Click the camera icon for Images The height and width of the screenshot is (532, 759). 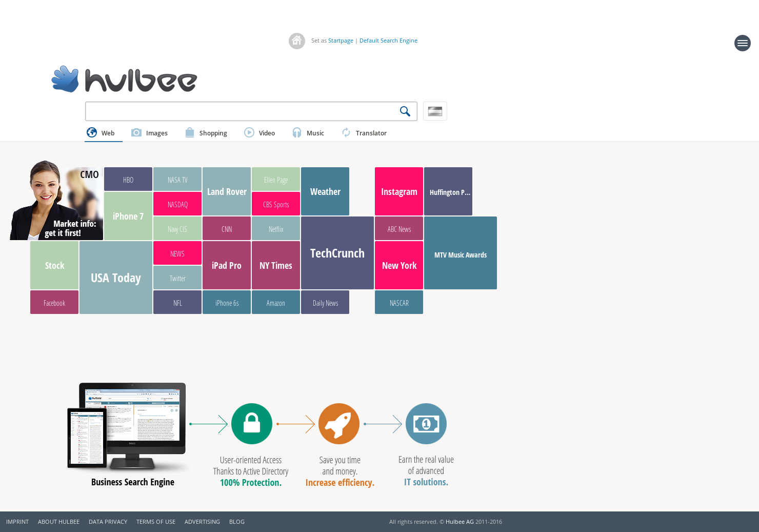click(x=136, y=132)
